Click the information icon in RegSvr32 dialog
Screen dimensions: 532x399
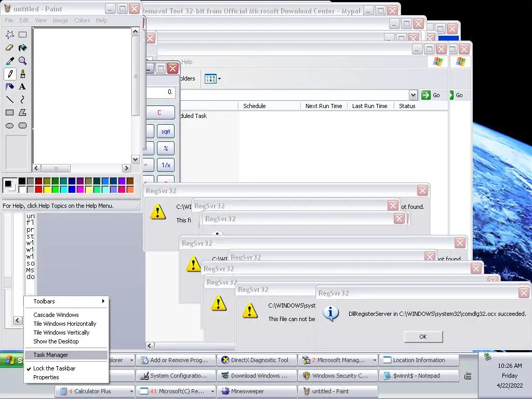point(331,313)
